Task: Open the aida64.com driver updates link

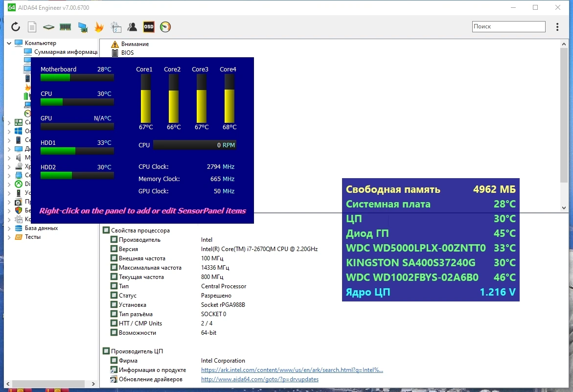Action: (260, 379)
